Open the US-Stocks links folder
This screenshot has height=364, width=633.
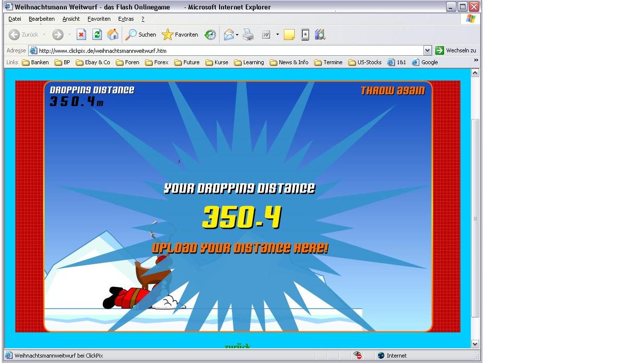coord(365,62)
